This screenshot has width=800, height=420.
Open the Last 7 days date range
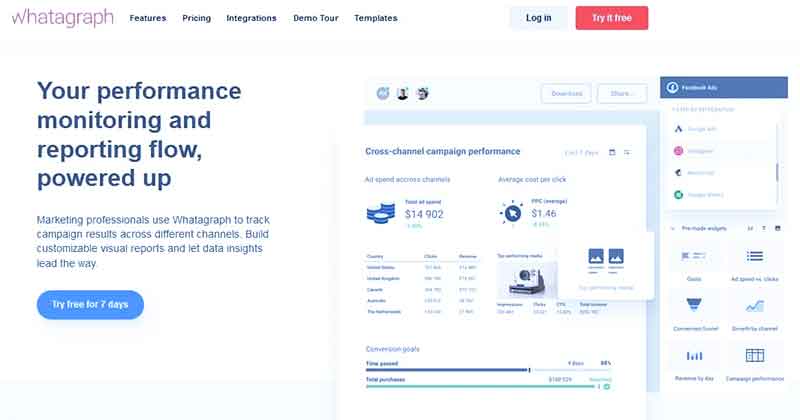[x=582, y=153]
